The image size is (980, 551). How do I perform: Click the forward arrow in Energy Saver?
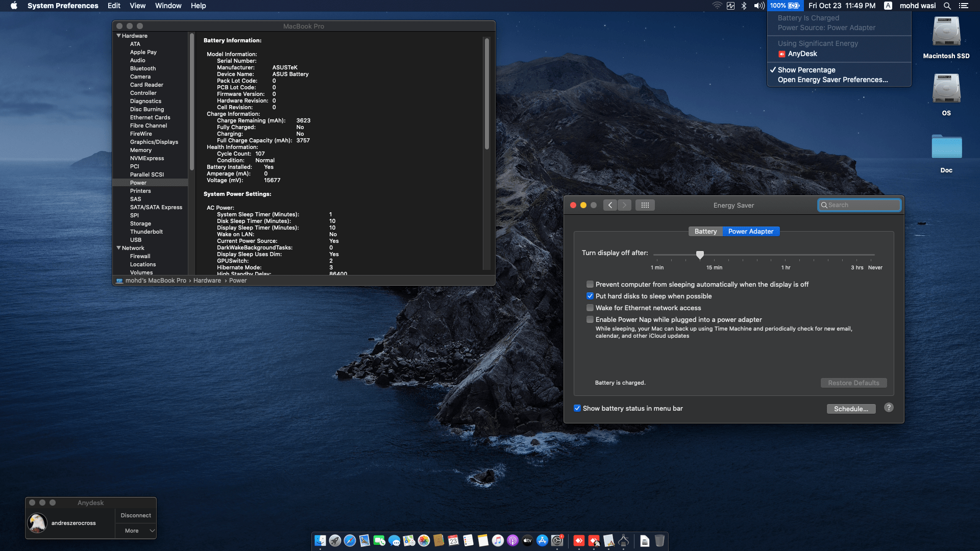(624, 205)
